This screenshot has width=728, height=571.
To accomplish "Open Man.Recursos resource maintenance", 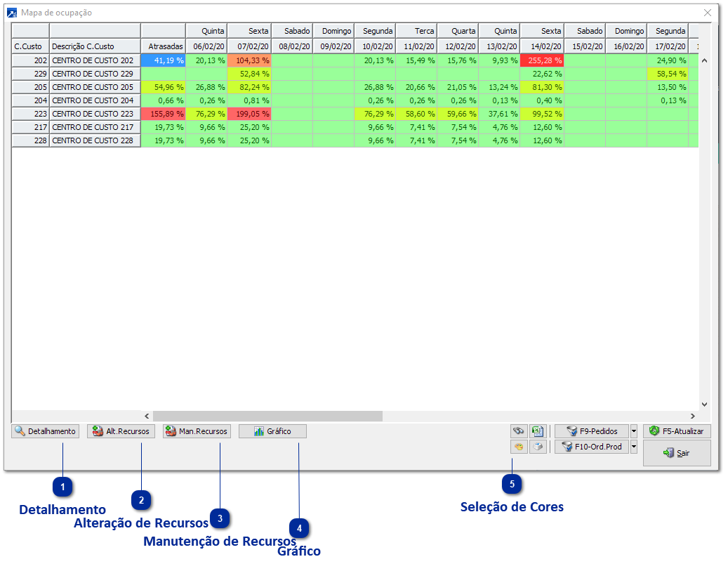I will pos(197,432).
